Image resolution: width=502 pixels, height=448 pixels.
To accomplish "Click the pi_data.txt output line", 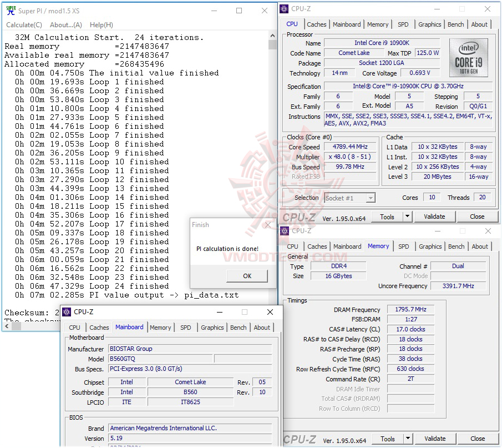I will click(127, 295).
